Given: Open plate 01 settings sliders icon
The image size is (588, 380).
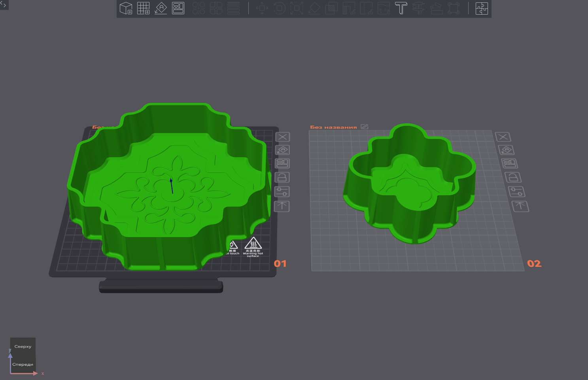Looking at the screenshot, I should 282,192.
